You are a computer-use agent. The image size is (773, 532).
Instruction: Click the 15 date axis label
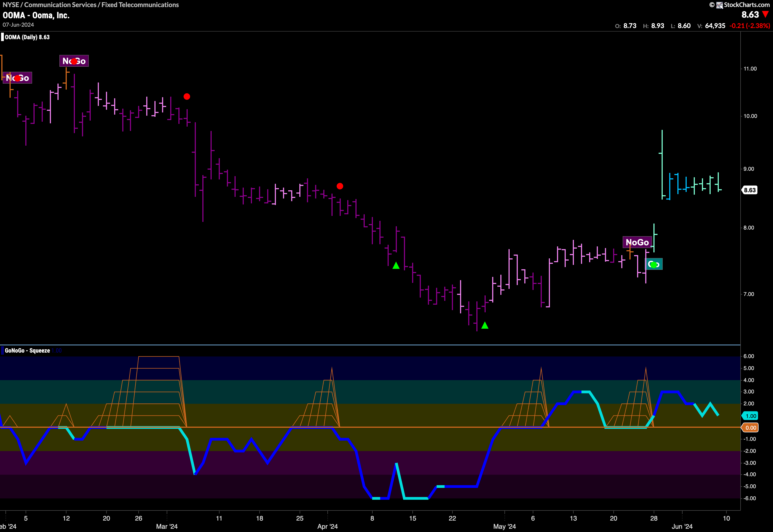point(412,518)
